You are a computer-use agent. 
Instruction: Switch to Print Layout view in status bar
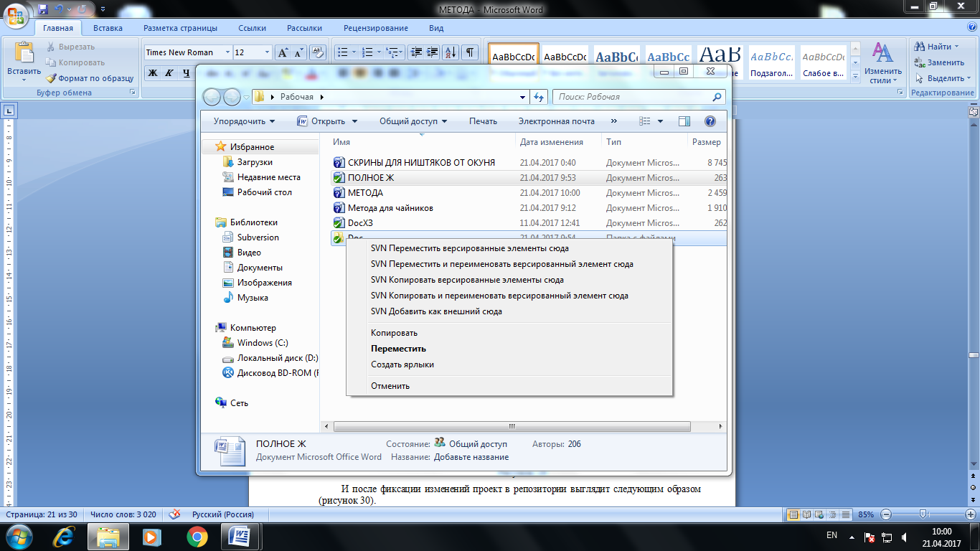pos(793,514)
